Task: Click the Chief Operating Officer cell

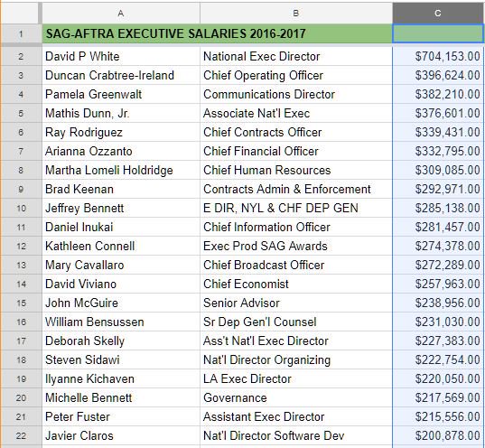Action: pyautogui.click(x=296, y=75)
